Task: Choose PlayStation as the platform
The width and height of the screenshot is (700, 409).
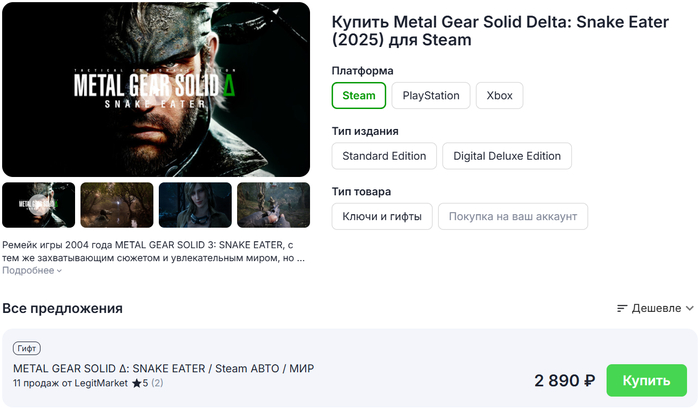Action: (431, 96)
